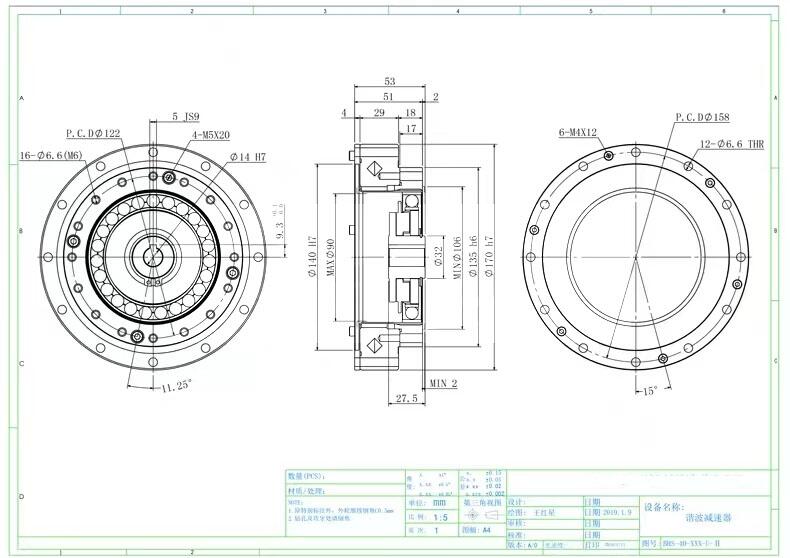Image resolution: width=790 pixels, height=558 pixels.
Task: Click the upper diamond seal symbol in section view
Action: coord(373,167)
